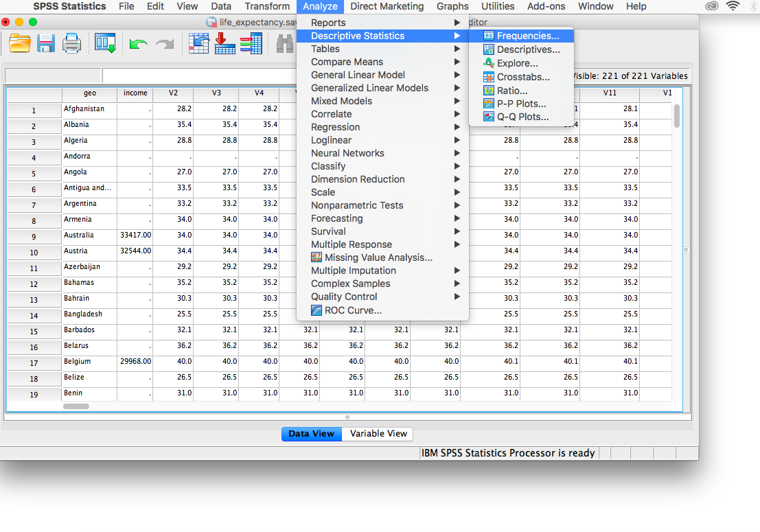
Task: Undo the last action with green arrow
Action: [x=138, y=45]
